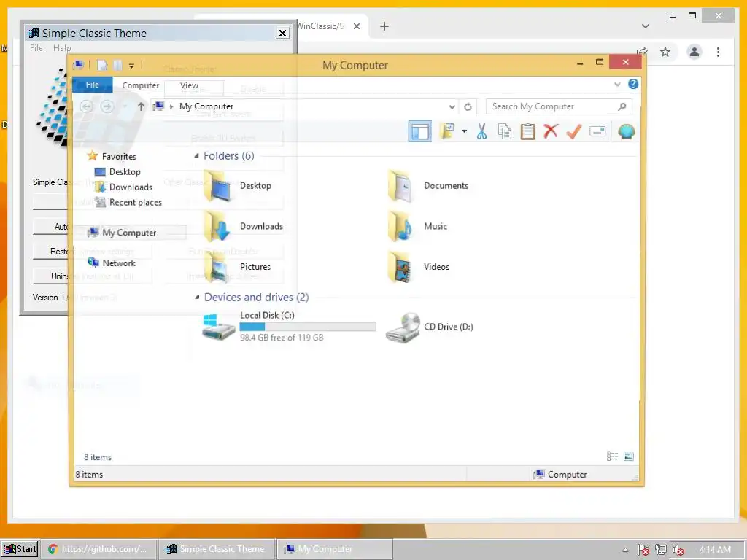Select the CD Drive (D:) icon

[x=403, y=327]
